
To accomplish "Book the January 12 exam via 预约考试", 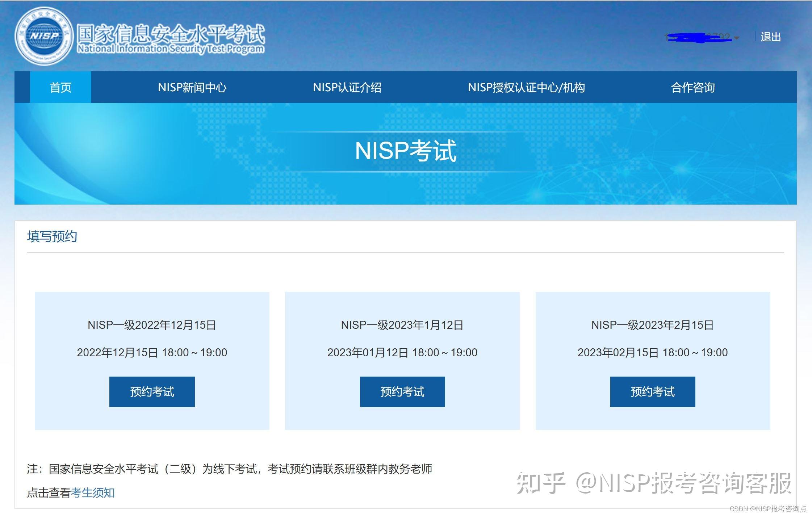I will tap(402, 391).
